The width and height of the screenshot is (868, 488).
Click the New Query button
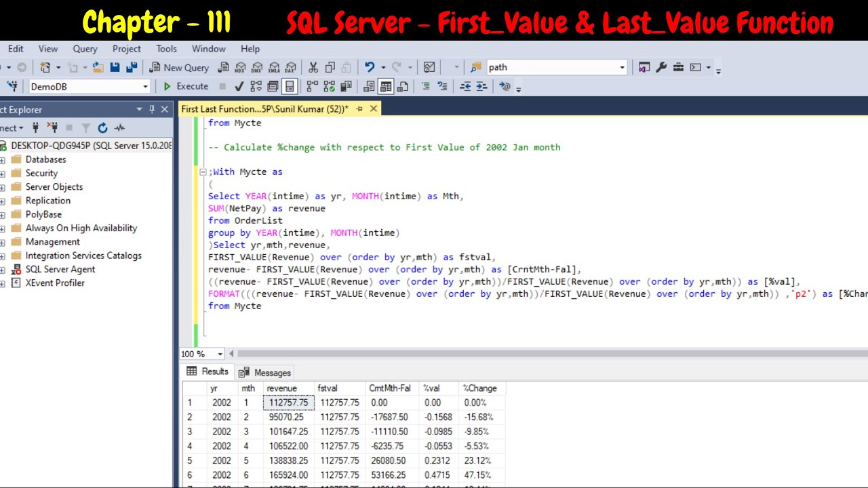coord(179,67)
